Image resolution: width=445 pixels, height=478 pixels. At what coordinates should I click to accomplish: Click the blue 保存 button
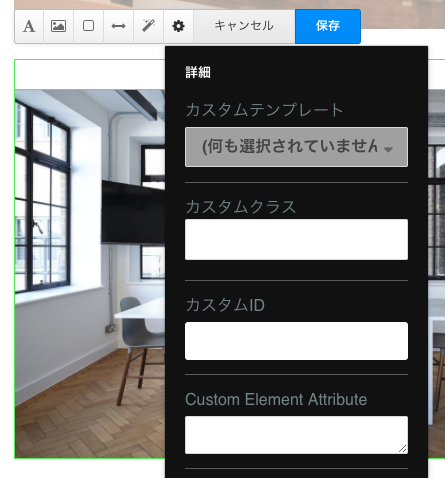click(x=328, y=26)
